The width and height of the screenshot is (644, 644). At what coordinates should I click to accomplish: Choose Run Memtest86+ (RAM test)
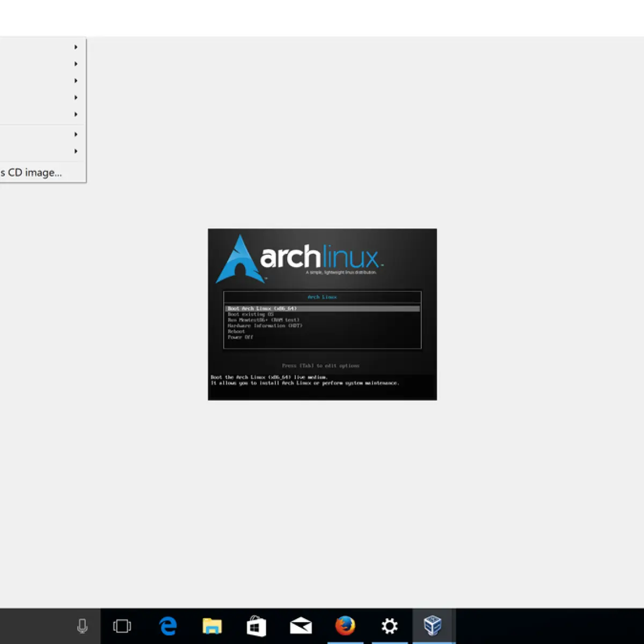coord(264,320)
